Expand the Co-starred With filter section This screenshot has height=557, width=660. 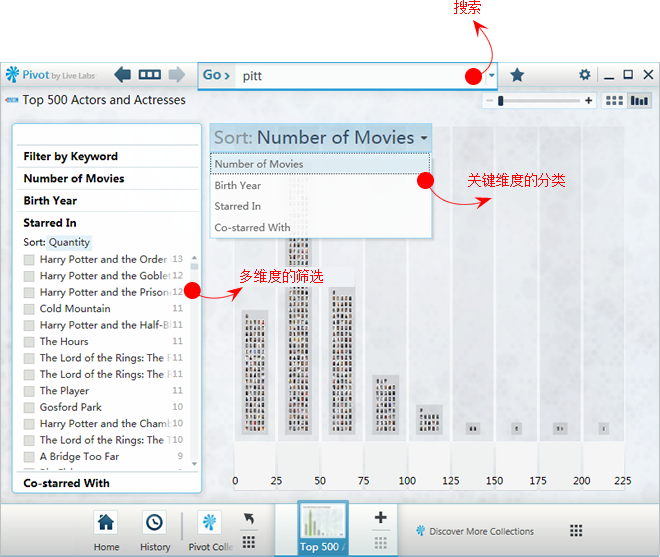[x=66, y=483]
